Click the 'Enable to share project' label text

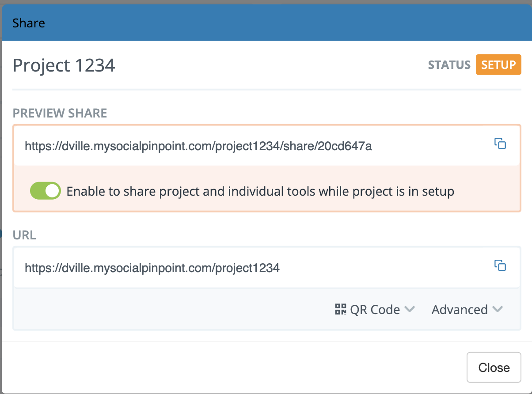[260, 191]
